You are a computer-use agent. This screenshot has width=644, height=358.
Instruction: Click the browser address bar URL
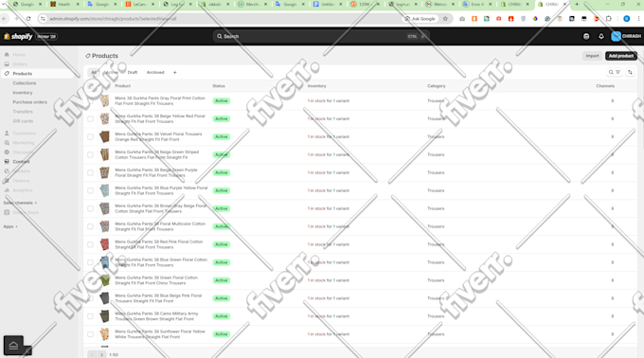click(x=113, y=19)
